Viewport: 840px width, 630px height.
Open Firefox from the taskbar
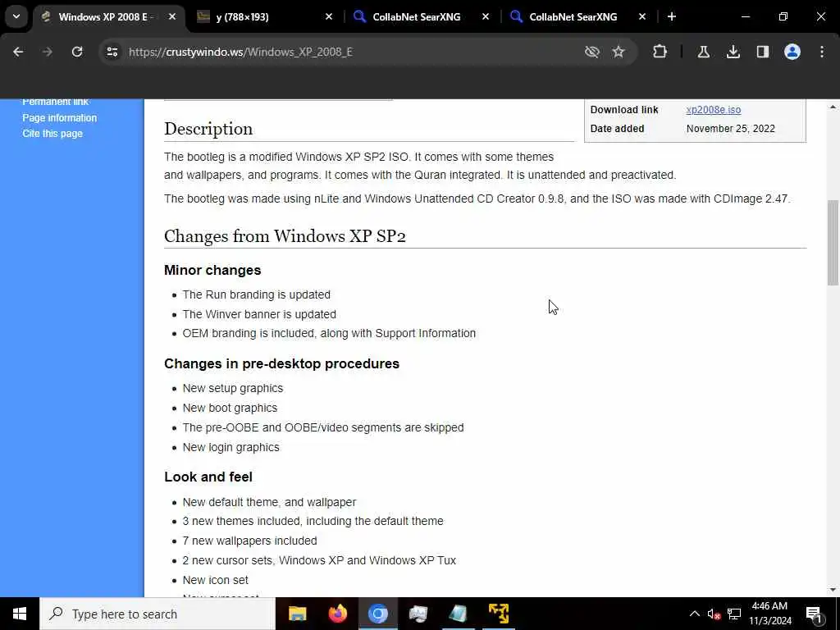337,614
